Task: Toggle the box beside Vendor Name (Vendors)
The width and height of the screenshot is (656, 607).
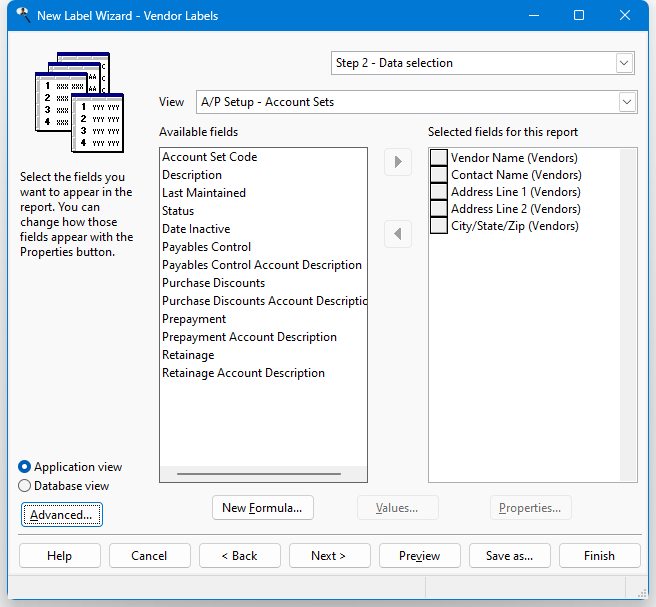Action: tap(439, 158)
